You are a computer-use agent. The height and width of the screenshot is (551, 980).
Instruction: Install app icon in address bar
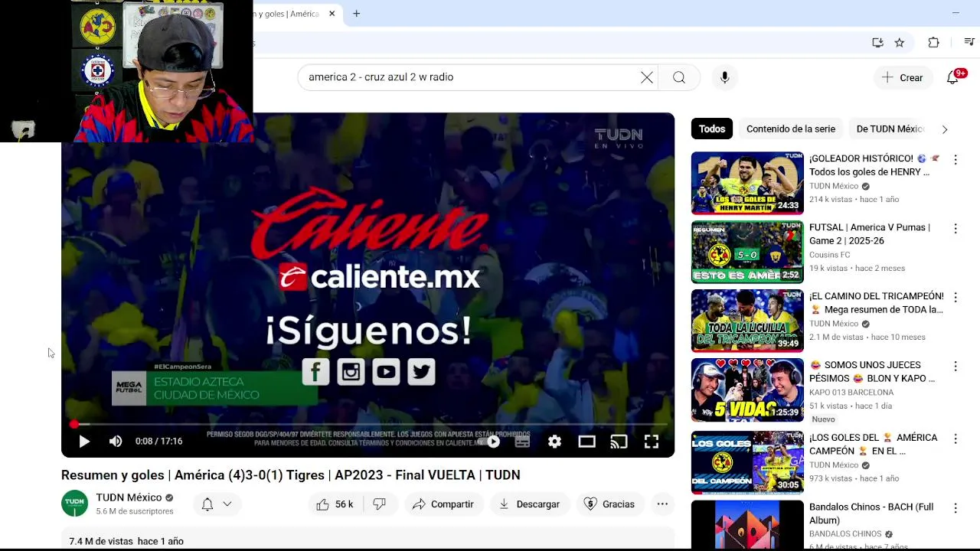[877, 43]
